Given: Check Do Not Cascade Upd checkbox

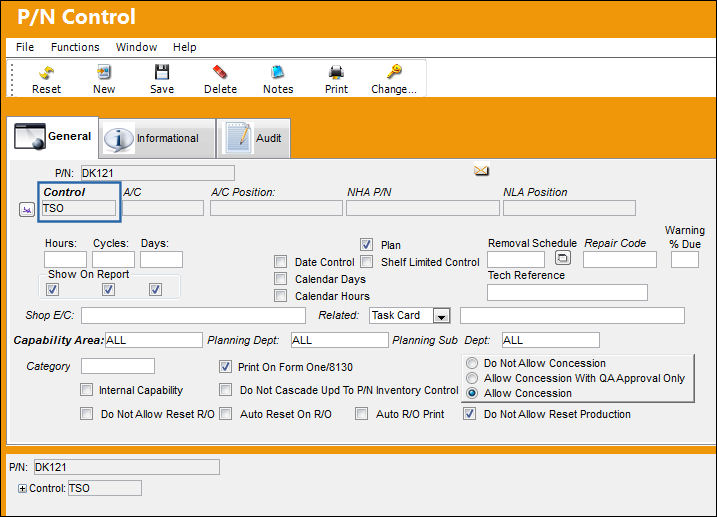Looking at the screenshot, I should point(225,389).
